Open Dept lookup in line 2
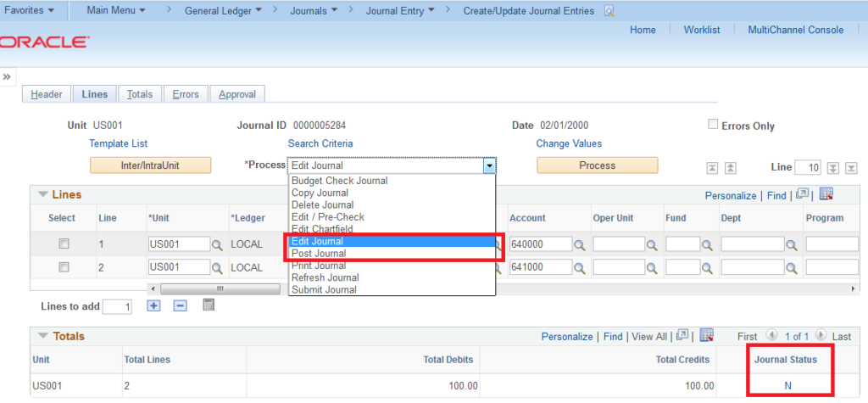The image size is (868, 403). pyautogui.click(x=792, y=268)
